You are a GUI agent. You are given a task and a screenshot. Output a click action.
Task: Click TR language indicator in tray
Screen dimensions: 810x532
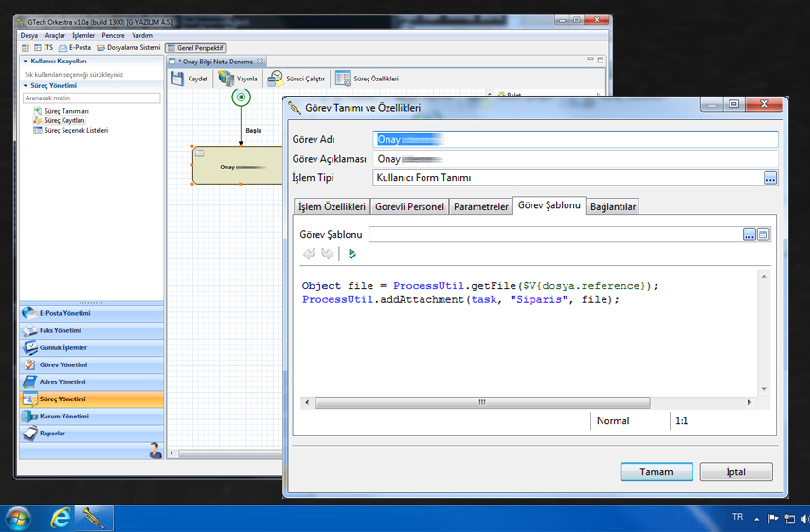pyautogui.click(x=737, y=517)
